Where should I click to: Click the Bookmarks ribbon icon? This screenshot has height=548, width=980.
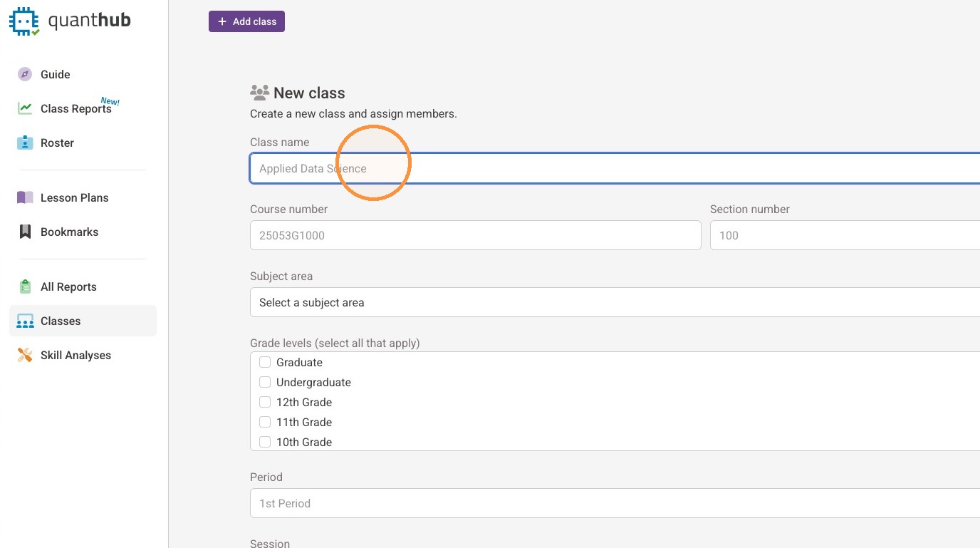point(25,232)
